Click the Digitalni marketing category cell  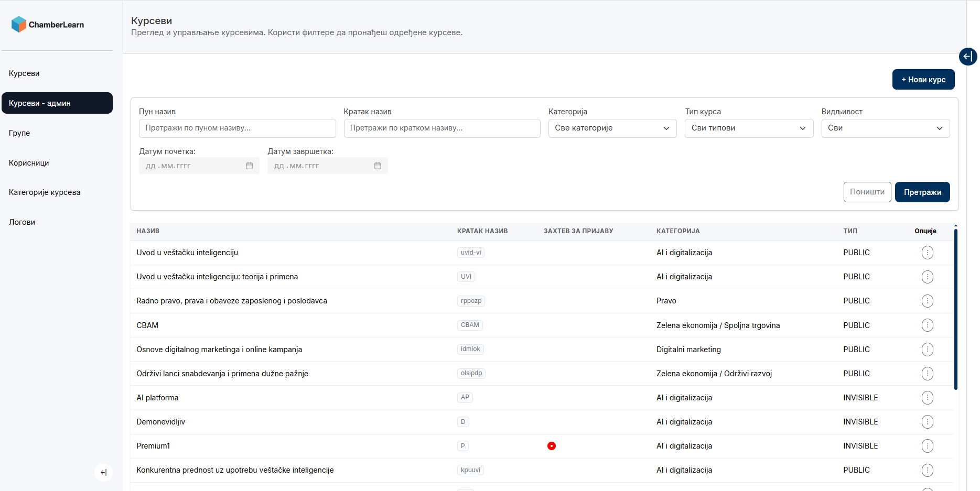688,350
